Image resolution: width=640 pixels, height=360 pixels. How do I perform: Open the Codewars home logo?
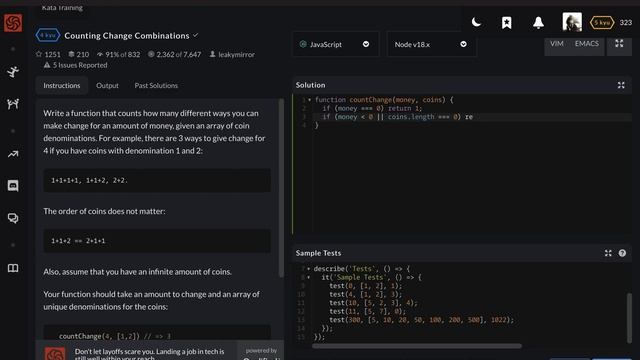click(13, 23)
